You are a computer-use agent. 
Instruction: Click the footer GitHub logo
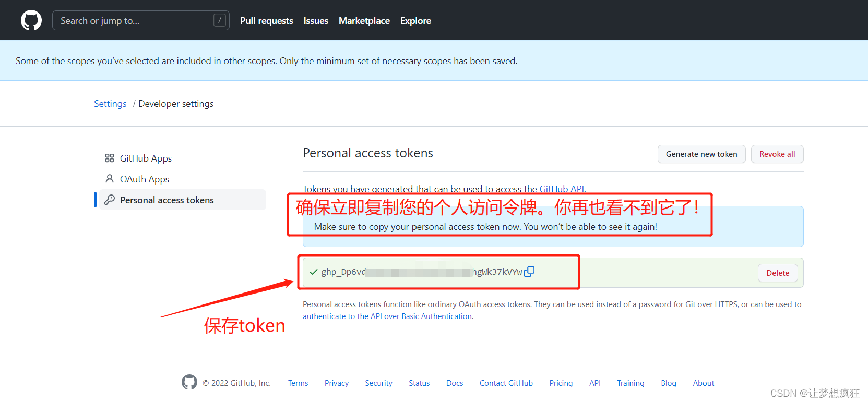pyautogui.click(x=189, y=382)
